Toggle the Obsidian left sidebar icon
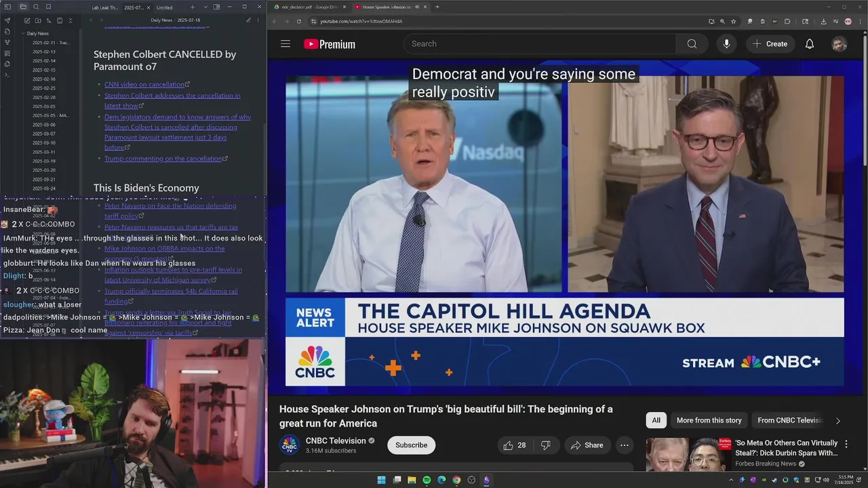 coord(8,7)
